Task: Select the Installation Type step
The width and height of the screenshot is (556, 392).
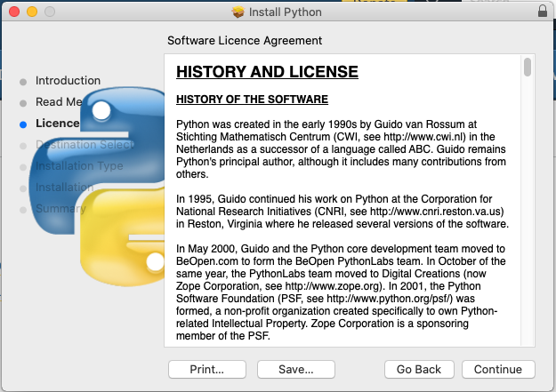Action: [x=79, y=166]
